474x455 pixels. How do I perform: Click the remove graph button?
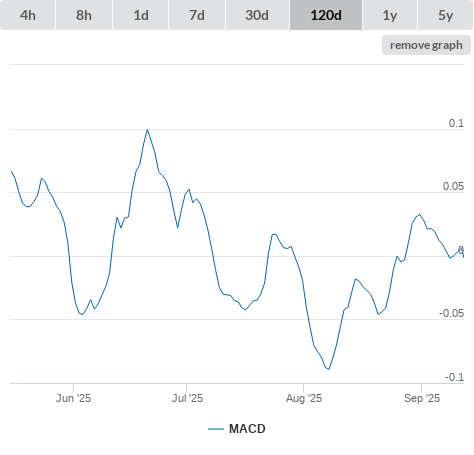[x=426, y=45]
